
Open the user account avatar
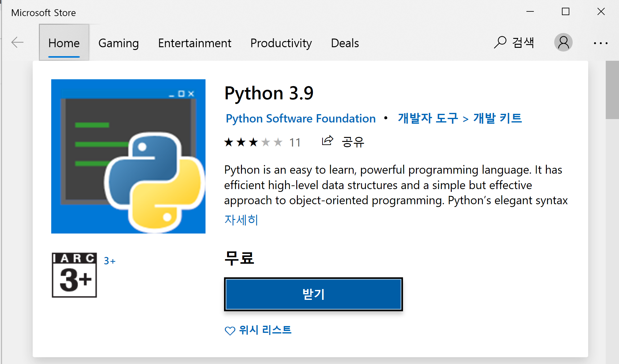point(563,42)
